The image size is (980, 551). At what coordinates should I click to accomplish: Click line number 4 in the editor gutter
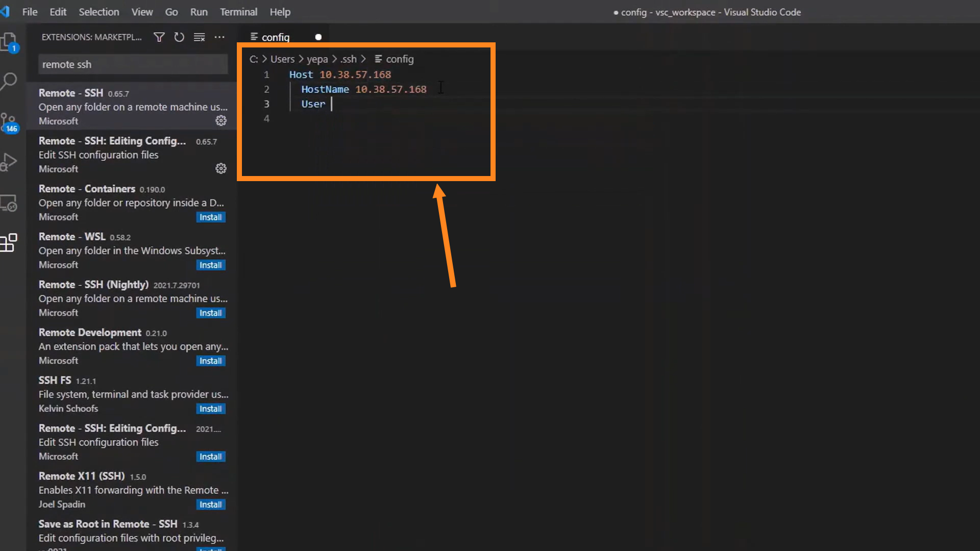(266, 119)
